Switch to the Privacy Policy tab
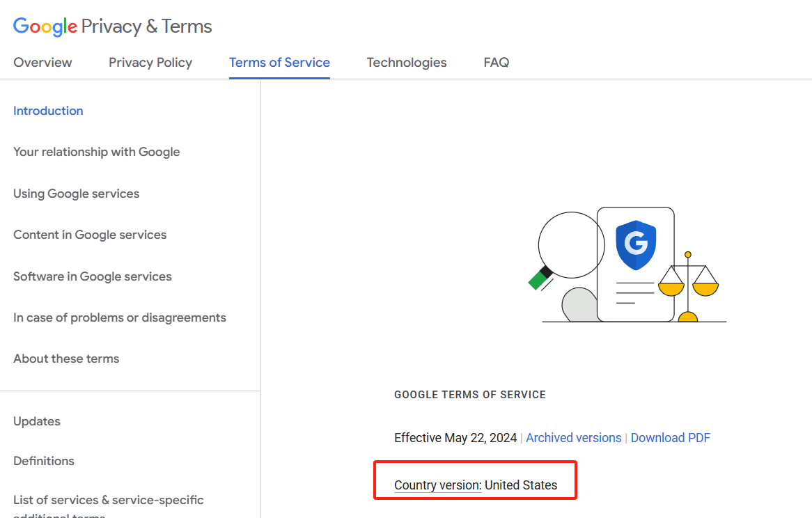The width and height of the screenshot is (812, 518). [150, 63]
